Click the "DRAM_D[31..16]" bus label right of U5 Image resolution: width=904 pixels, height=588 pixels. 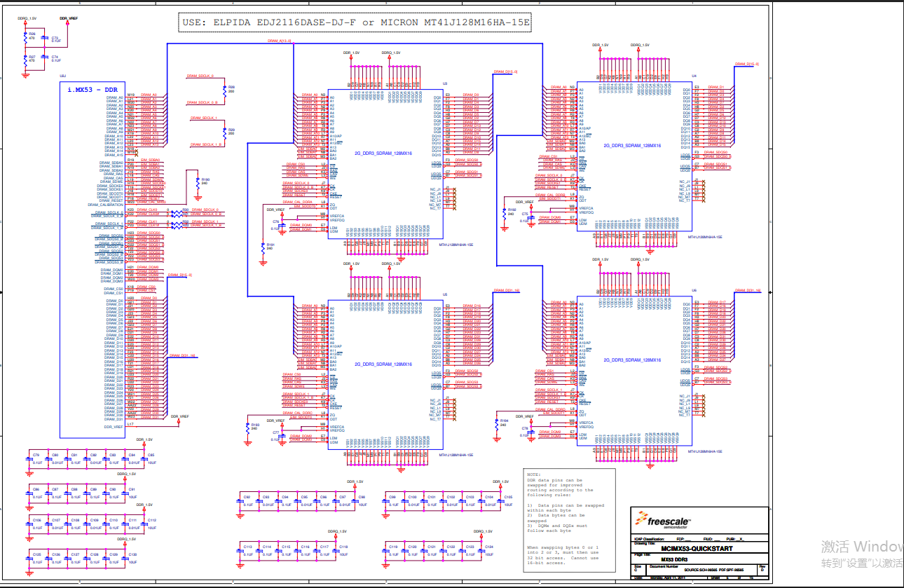(506, 290)
